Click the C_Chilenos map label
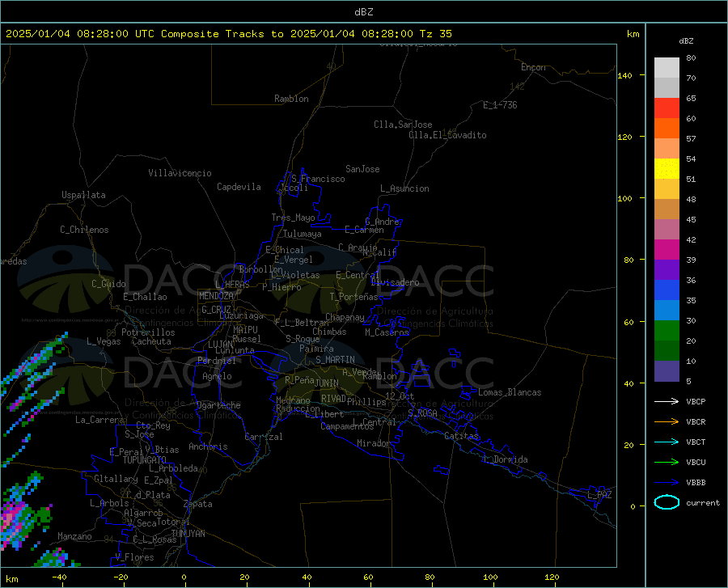728x588 pixels. [84, 230]
